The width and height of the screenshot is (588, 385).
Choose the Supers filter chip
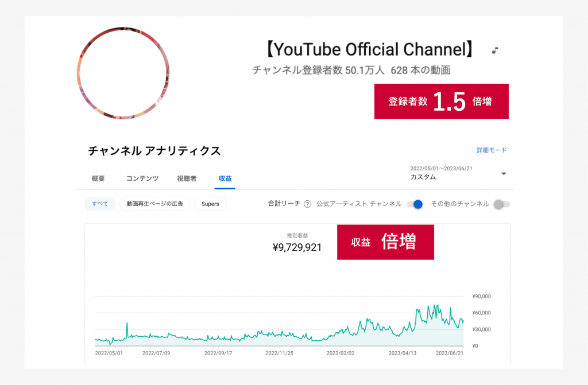click(210, 204)
